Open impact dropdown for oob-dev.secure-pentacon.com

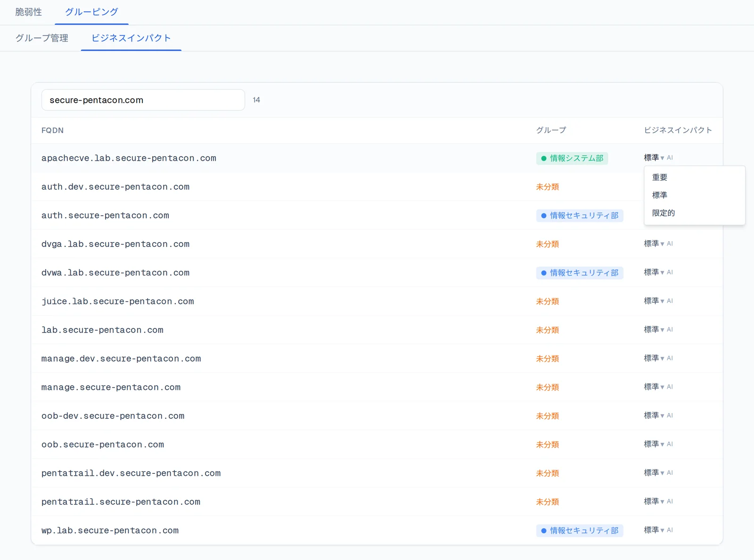click(x=654, y=415)
